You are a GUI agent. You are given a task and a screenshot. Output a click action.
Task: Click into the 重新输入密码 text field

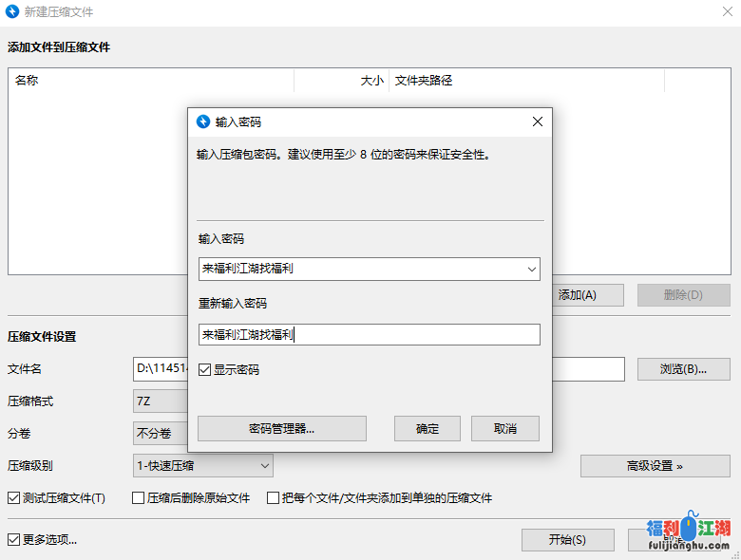(369, 334)
